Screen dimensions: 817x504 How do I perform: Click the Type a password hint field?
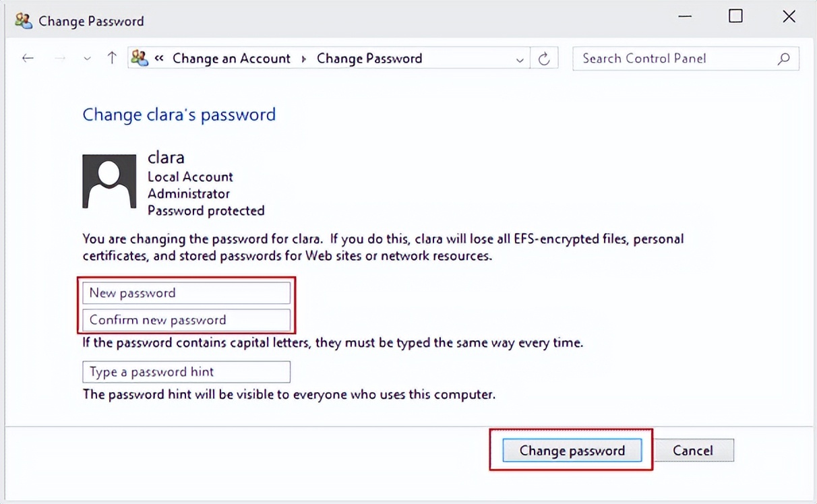pos(186,372)
